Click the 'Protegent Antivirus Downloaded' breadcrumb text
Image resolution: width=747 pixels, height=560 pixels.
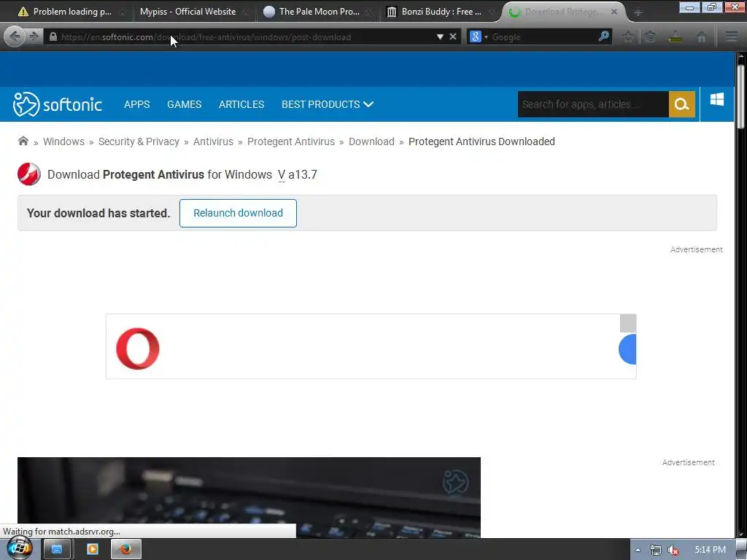481,141
